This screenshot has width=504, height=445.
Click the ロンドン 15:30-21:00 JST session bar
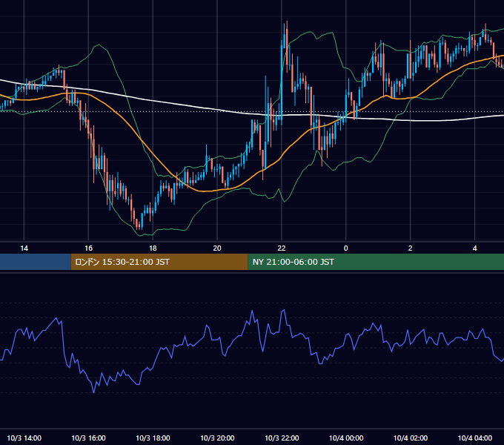coord(159,262)
